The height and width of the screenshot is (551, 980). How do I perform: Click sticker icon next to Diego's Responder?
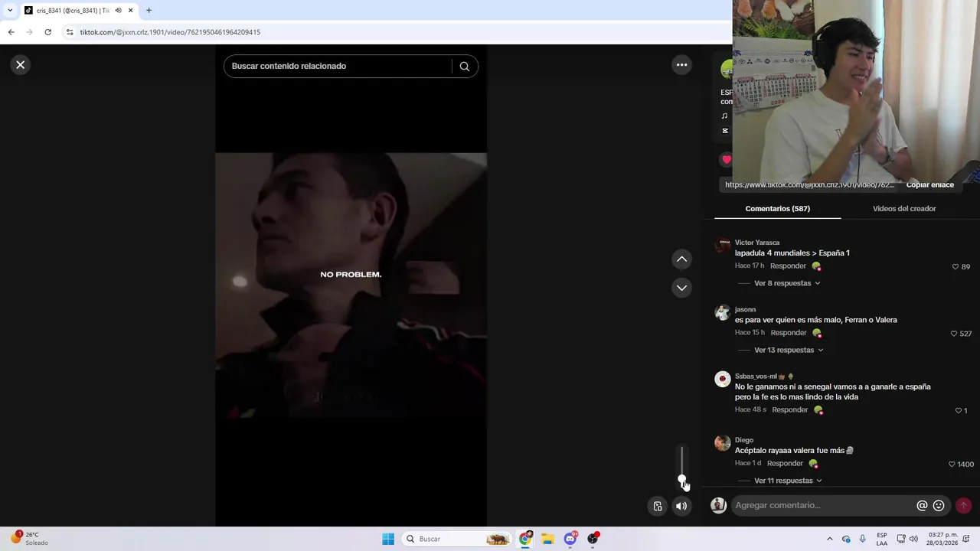point(813,464)
